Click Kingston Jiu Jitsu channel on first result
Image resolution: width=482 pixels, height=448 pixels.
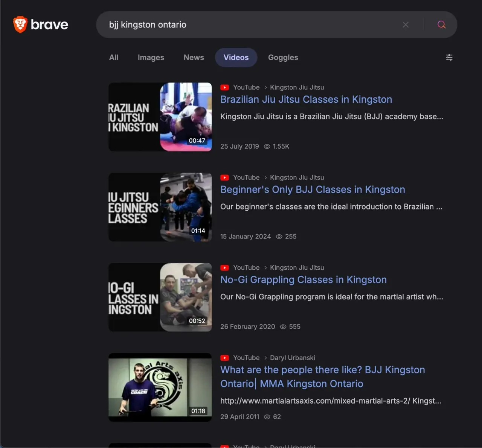(x=297, y=87)
